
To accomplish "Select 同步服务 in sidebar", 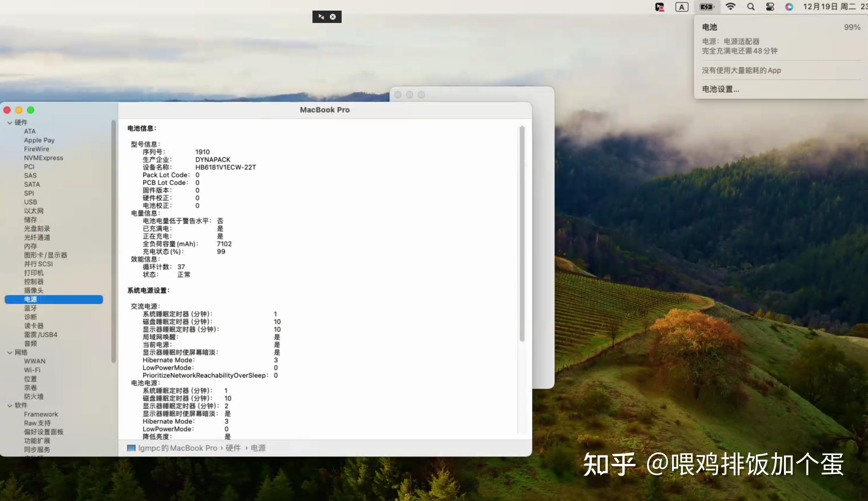I will point(37,449).
